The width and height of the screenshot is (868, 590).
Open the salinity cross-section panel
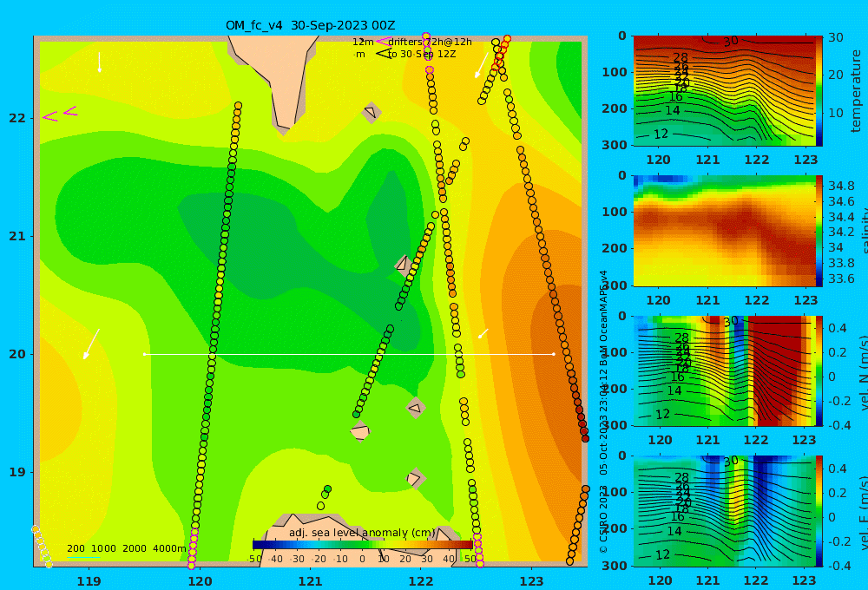click(x=724, y=231)
